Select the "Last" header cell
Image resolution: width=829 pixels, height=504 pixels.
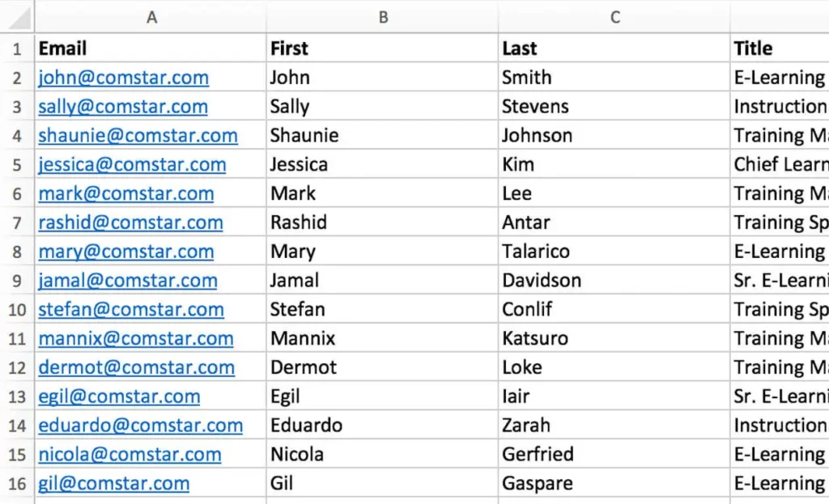[614, 49]
